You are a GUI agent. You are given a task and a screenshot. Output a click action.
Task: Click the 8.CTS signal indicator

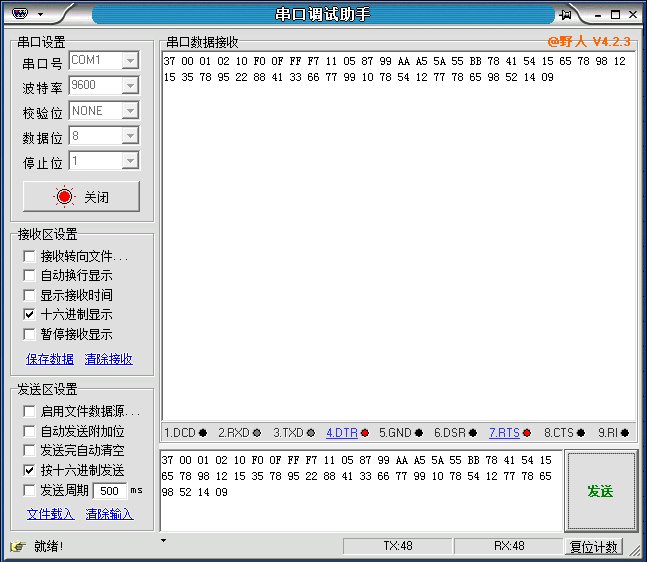pyautogui.click(x=581, y=433)
